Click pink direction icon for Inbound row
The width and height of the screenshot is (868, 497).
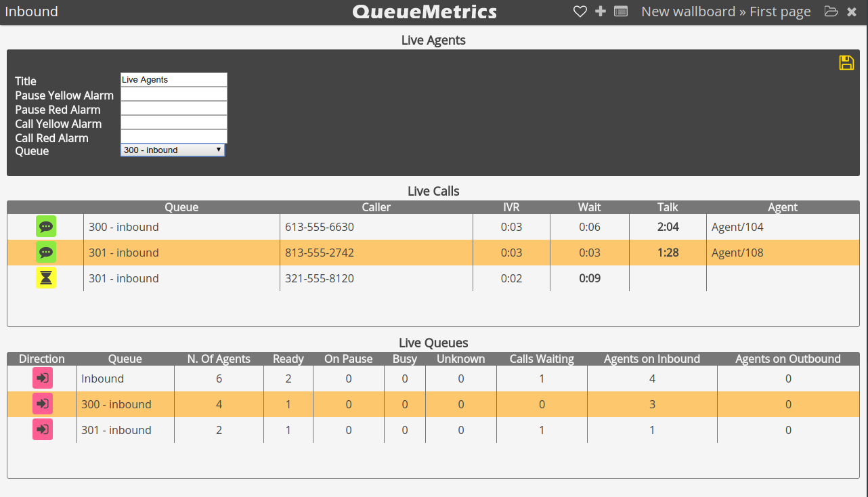click(42, 379)
